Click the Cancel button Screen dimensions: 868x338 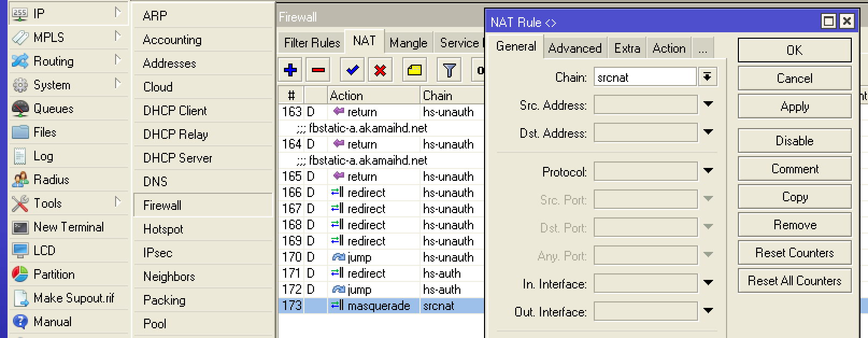[794, 79]
